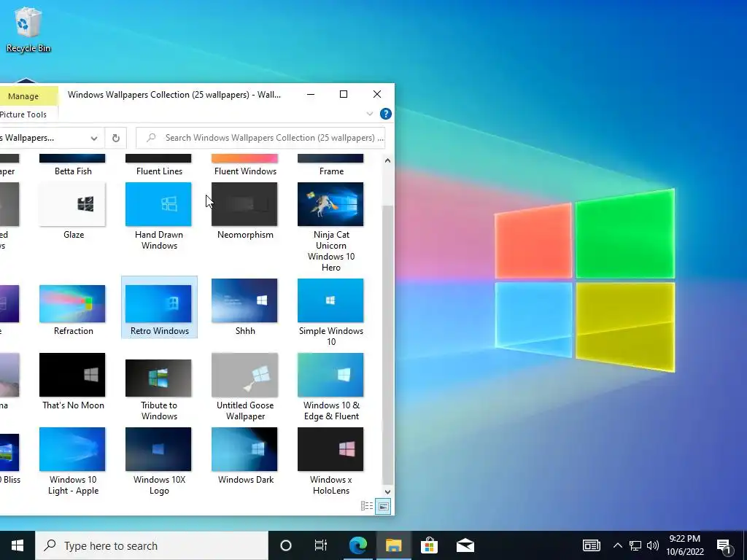The image size is (747, 560).
Task: Open File Explorer help
Action: [385, 114]
